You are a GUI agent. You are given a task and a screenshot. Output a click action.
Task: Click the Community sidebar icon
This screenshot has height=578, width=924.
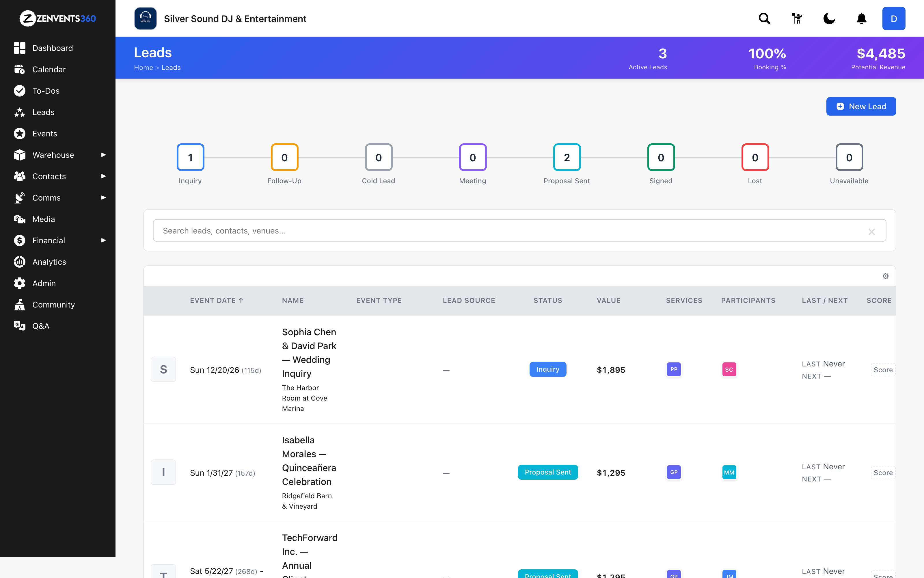pos(19,305)
